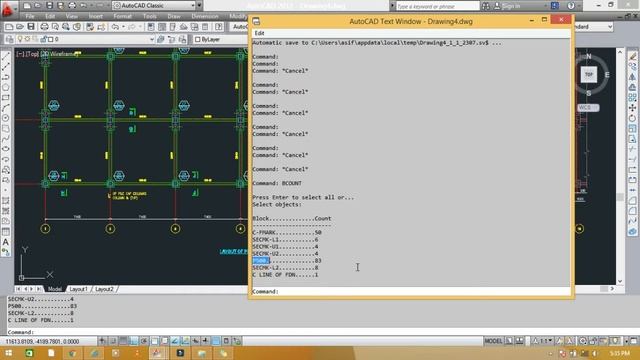Toggle Polar Tracking in status bar
The height and width of the screenshot is (360, 640).
(144, 341)
